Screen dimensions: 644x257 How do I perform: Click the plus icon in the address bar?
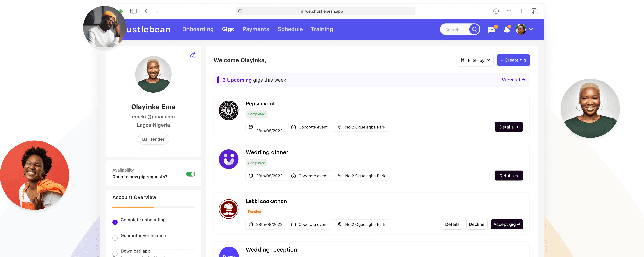(x=240, y=11)
